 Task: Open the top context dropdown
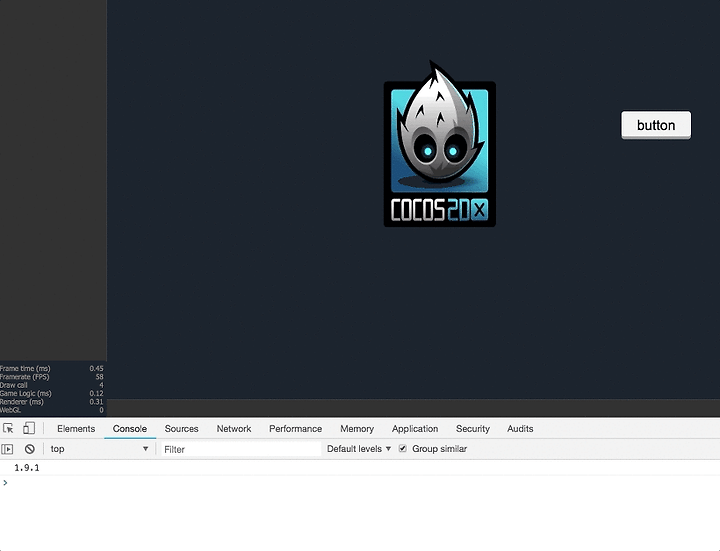coord(99,449)
